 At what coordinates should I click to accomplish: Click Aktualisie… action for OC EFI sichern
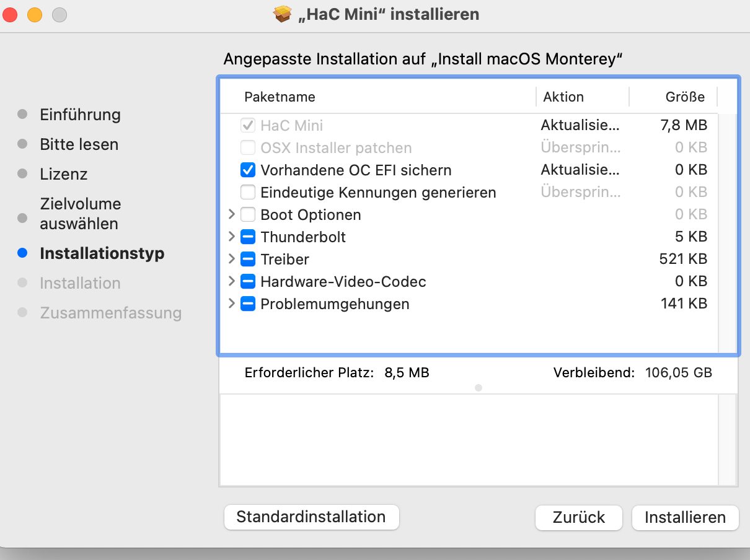[580, 170]
